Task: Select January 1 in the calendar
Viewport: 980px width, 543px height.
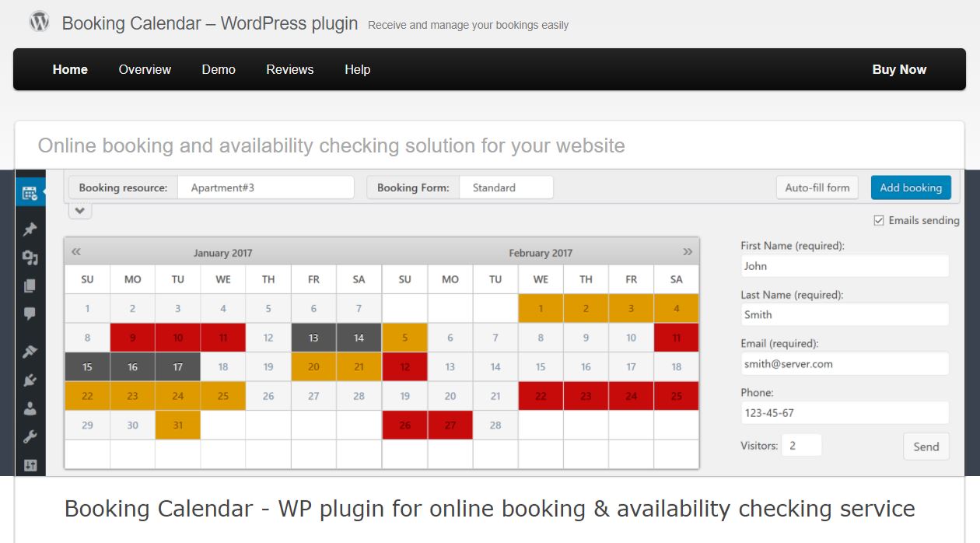Action: click(87, 308)
